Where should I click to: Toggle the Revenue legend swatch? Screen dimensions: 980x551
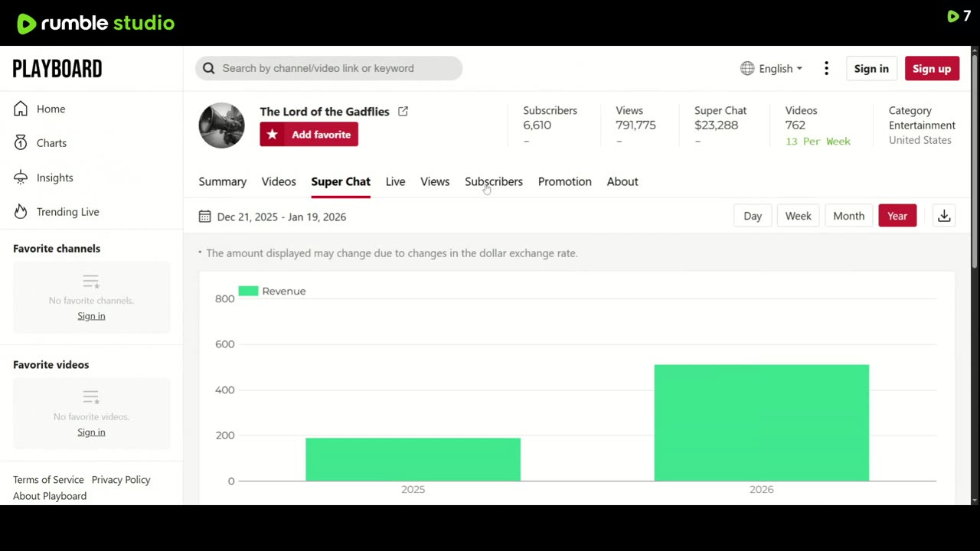click(x=248, y=291)
